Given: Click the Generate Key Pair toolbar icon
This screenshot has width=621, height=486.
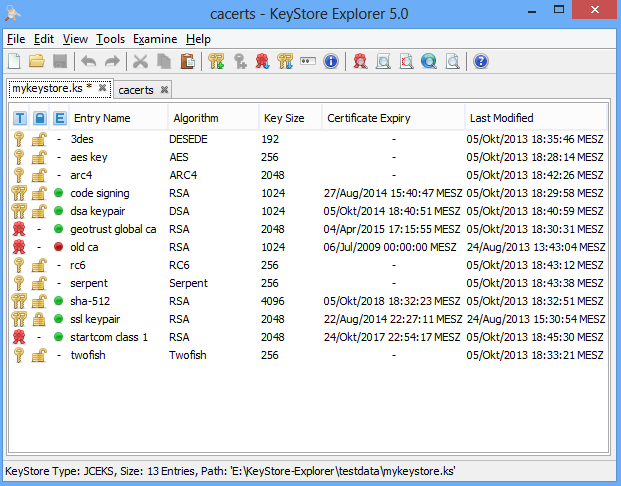Looking at the screenshot, I should click(216, 61).
